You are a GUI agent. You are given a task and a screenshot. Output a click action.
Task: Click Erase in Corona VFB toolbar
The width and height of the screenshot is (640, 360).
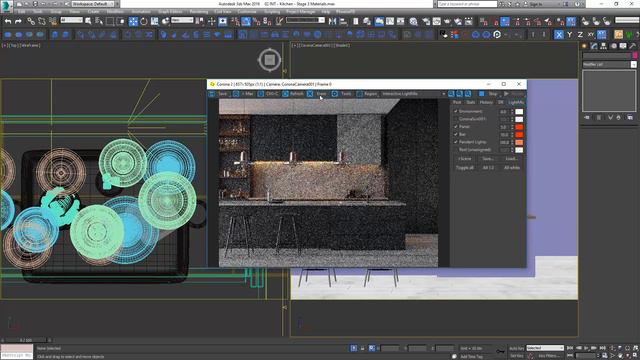point(318,94)
